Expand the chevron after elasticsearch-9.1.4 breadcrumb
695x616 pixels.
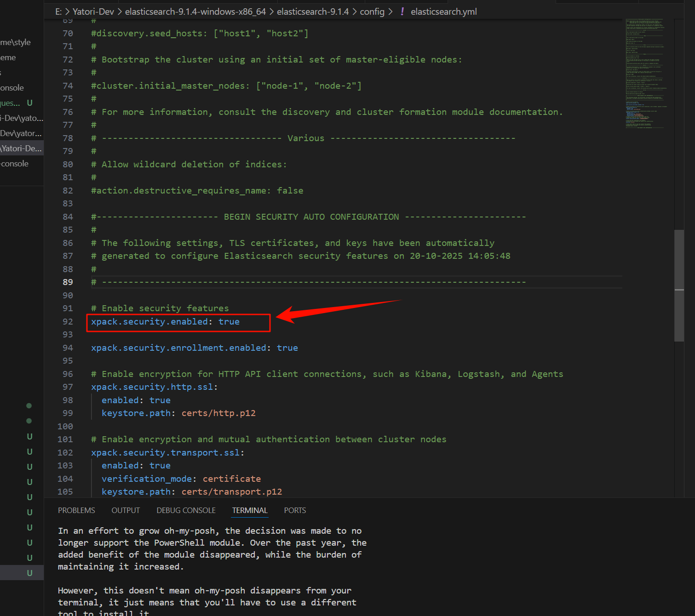point(355,11)
